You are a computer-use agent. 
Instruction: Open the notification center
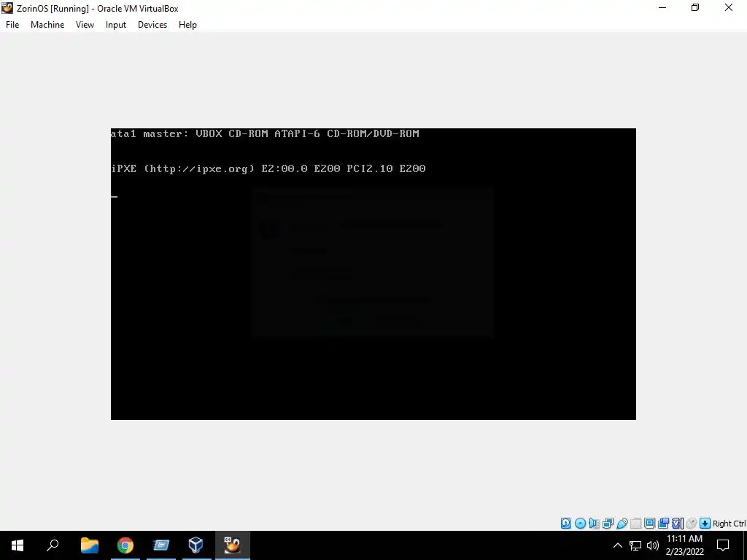click(723, 545)
